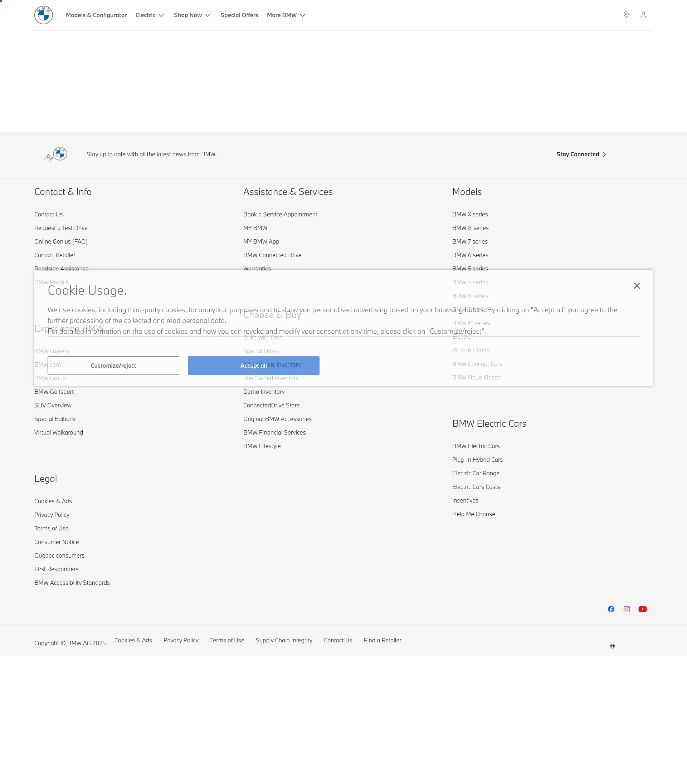Click Contact Us in bottom footer bar
The width and height of the screenshot is (687, 784).
pyautogui.click(x=338, y=640)
